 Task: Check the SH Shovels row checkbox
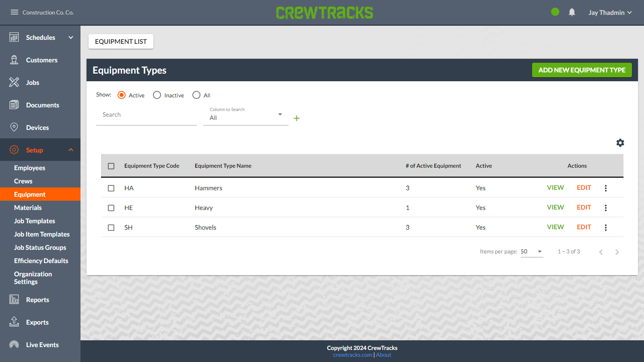[x=111, y=228]
